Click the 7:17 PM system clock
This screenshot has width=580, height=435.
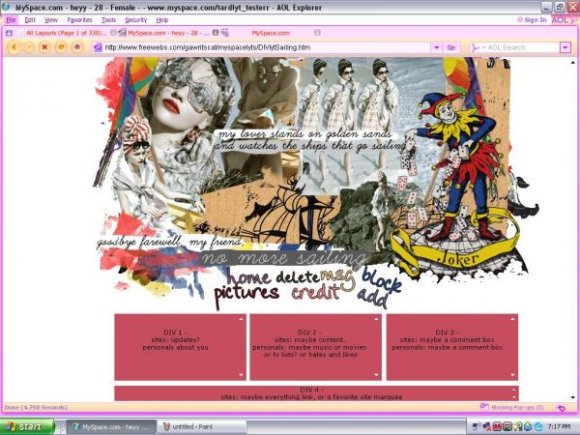(559, 427)
